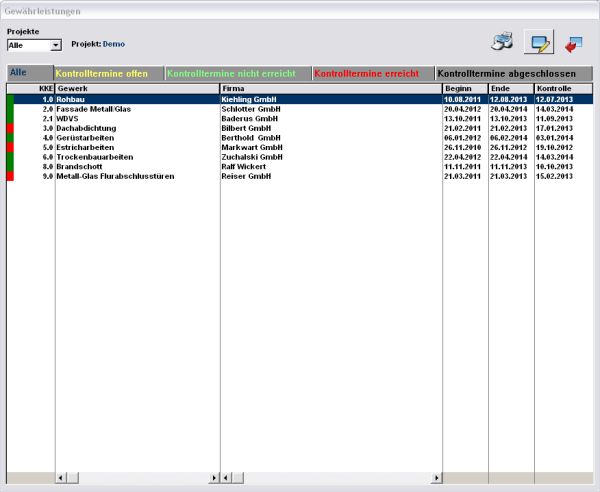Switch to Kontrolltermine offen tab
This screenshot has height=492, width=600.
(108, 74)
